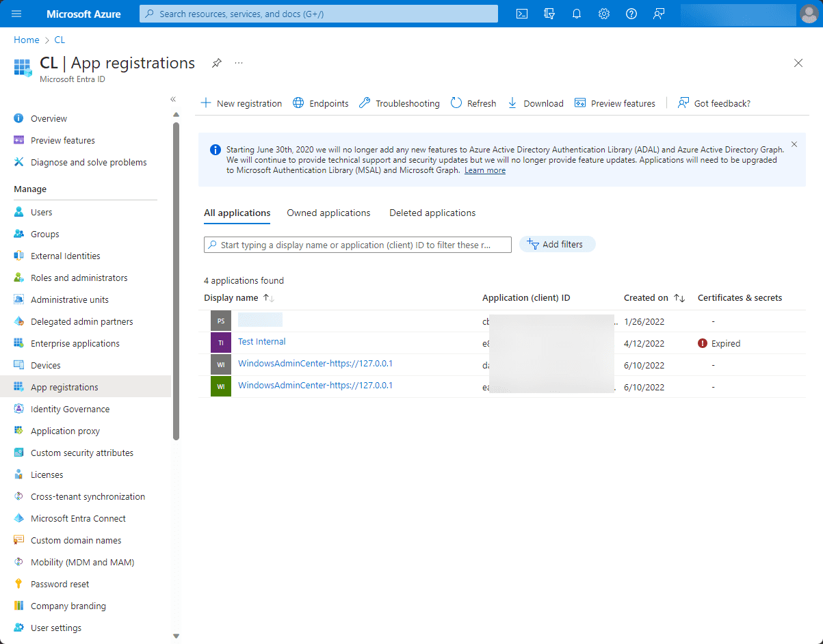Click the green WI app icon
The width and height of the screenshot is (823, 644).
pos(221,387)
